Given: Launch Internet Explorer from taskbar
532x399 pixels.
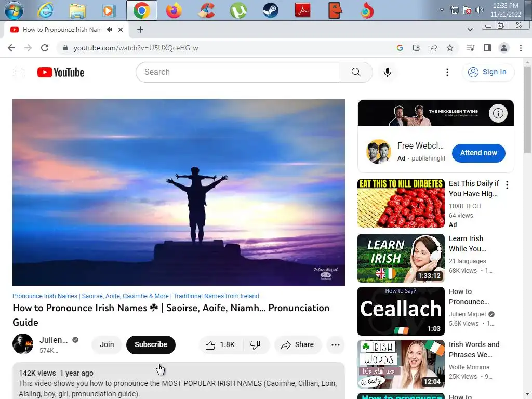Looking at the screenshot, I should pos(45,10).
